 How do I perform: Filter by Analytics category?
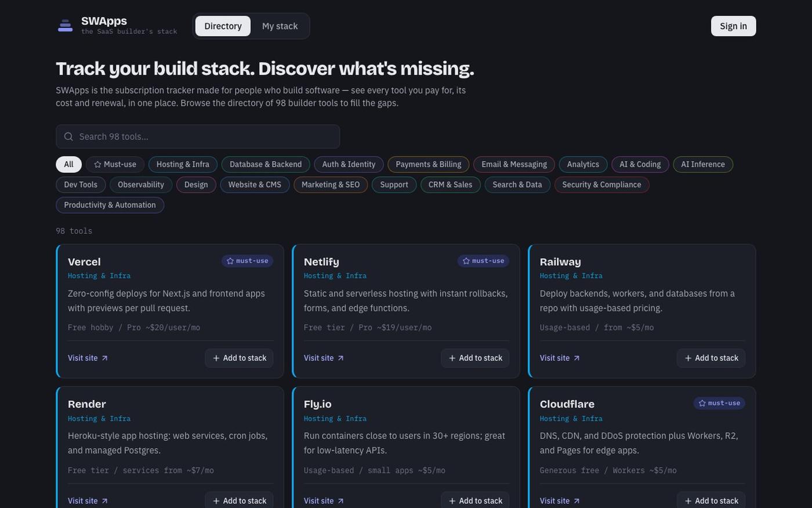coord(583,164)
